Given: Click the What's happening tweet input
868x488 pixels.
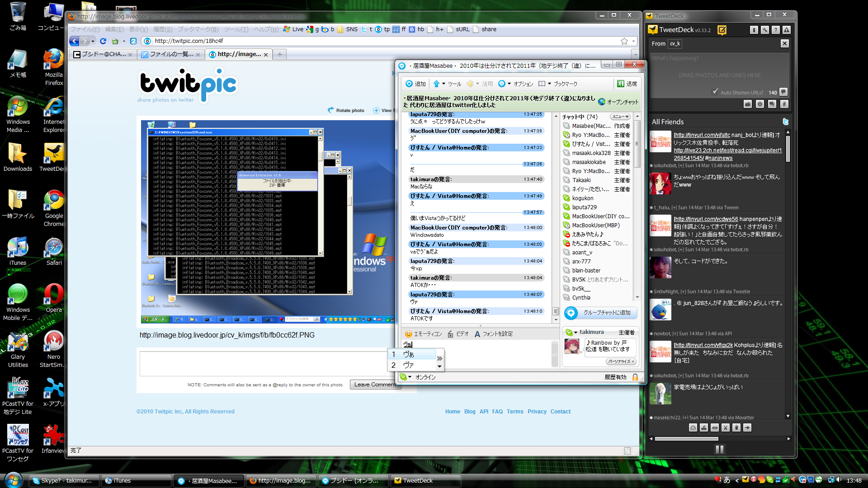Looking at the screenshot, I should 720,75.
